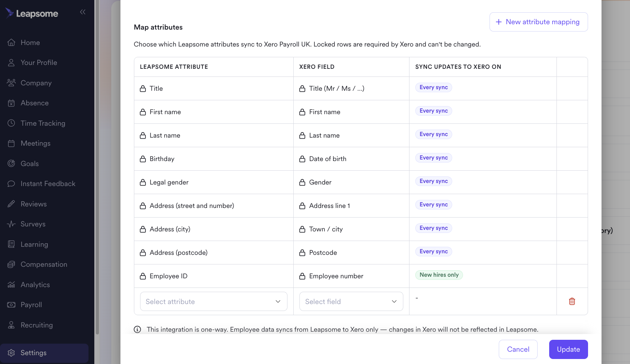Open the Select field dropdown

[351, 301]
